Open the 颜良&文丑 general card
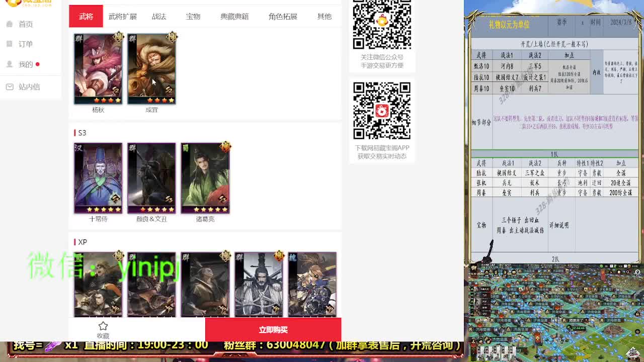Viewport: 644px width, 362px height. coord(151,178)
